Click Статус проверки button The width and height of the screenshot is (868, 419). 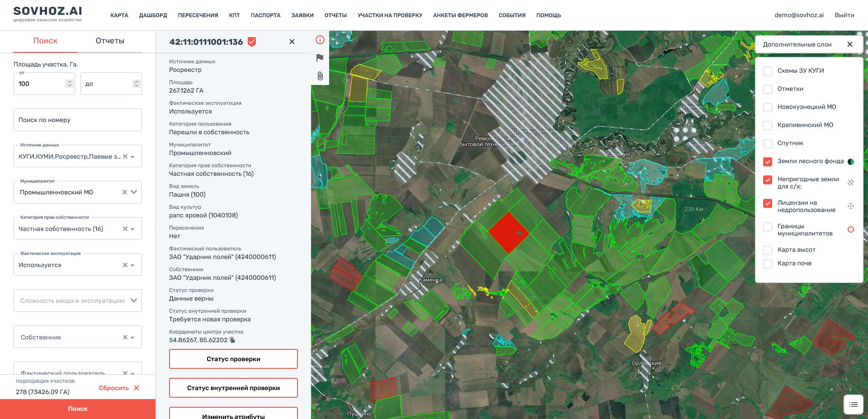(x=233, y=359)
